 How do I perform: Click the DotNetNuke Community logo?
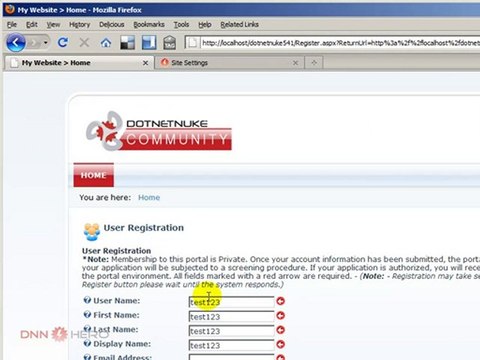[x=159, y=131]
